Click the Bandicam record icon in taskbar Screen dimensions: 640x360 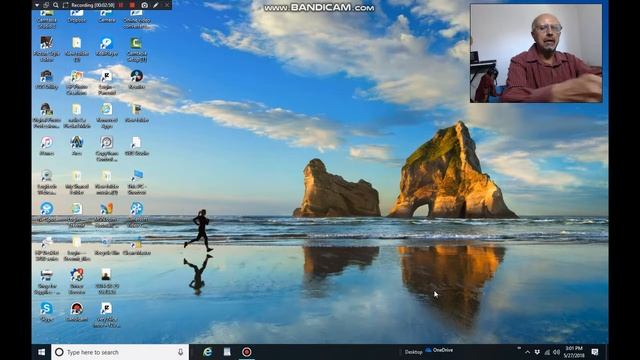click(x=247, y=352)
